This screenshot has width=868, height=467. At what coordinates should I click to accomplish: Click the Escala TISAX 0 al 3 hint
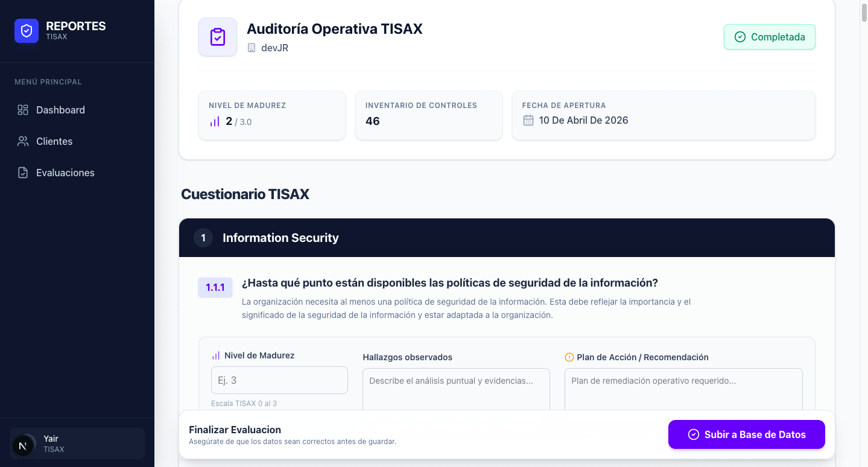click(244, 403)
